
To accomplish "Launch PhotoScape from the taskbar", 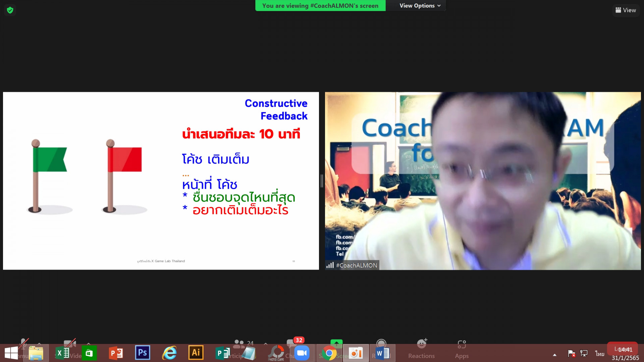I will coord(276,353).
